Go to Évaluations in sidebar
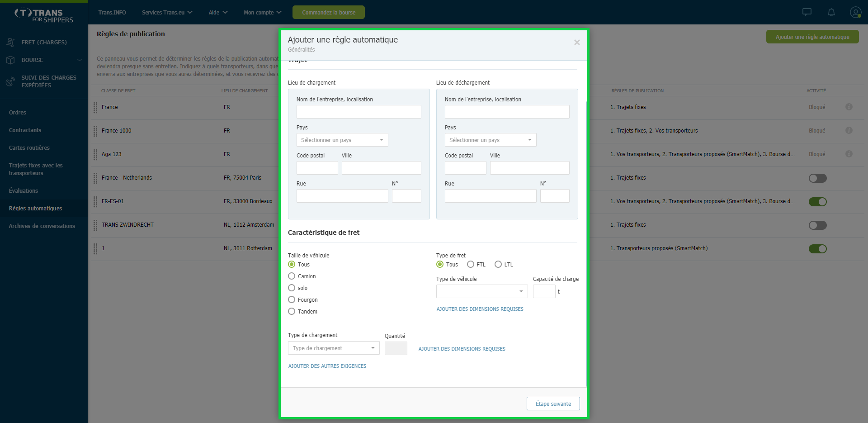Viewport: 868px width, 423px height. pos(24,190)
